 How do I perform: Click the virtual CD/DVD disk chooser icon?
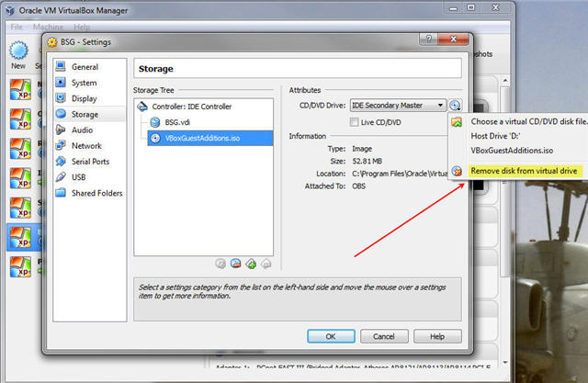[x=455, y=106]
